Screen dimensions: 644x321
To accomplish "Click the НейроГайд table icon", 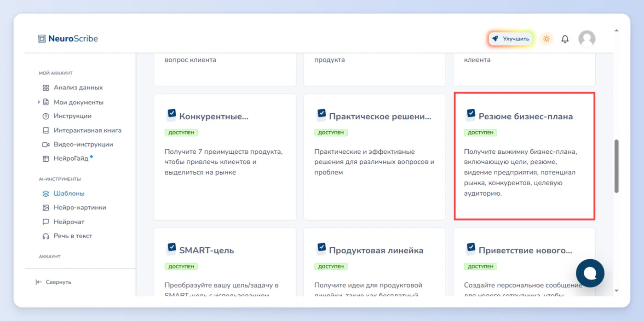I will tap(46, 159).
